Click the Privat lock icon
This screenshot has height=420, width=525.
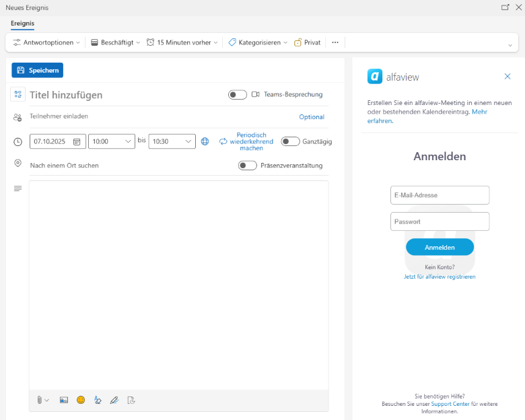[297, 42]
